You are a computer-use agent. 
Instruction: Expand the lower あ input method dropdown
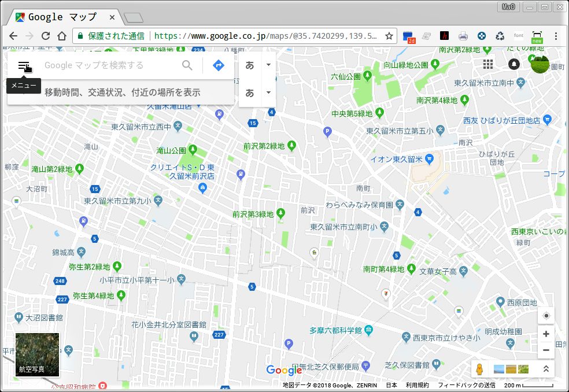[x=268, y=93]
